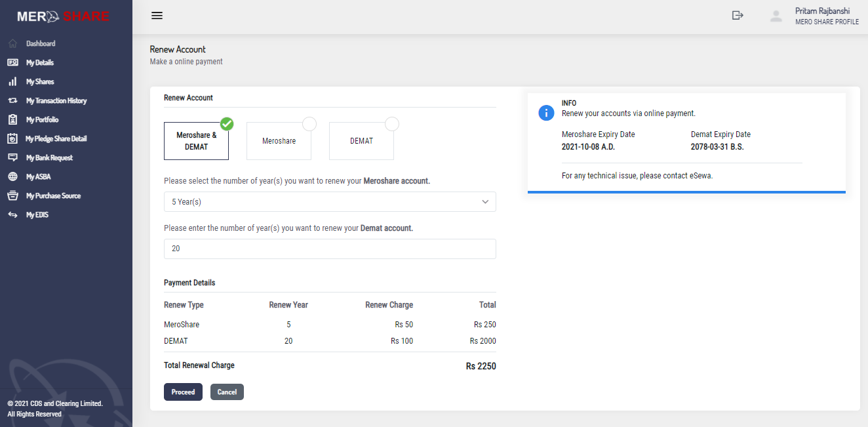This screenshot has height=427, width=868.
Task: Open the Dashboard from the sidebar
Action: point(41,43)
